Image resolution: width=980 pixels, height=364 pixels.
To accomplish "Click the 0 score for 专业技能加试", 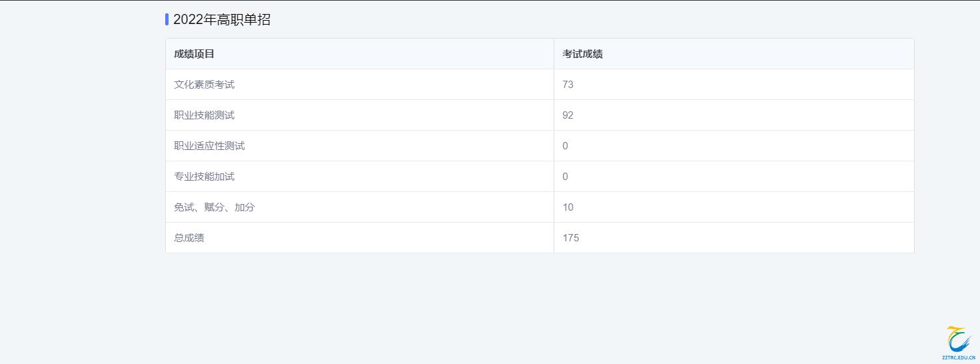I will click(x=565, y=177).
